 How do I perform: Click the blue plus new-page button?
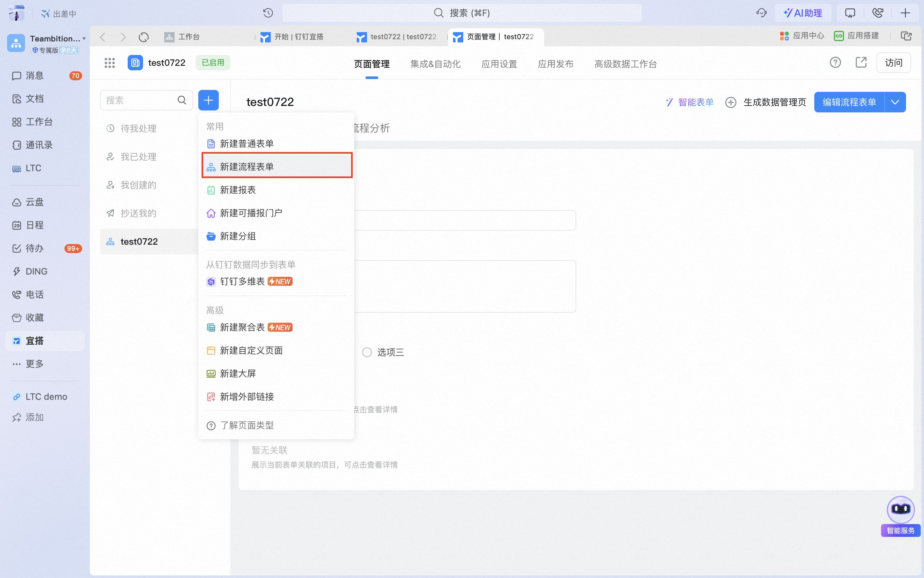[209, 100]
